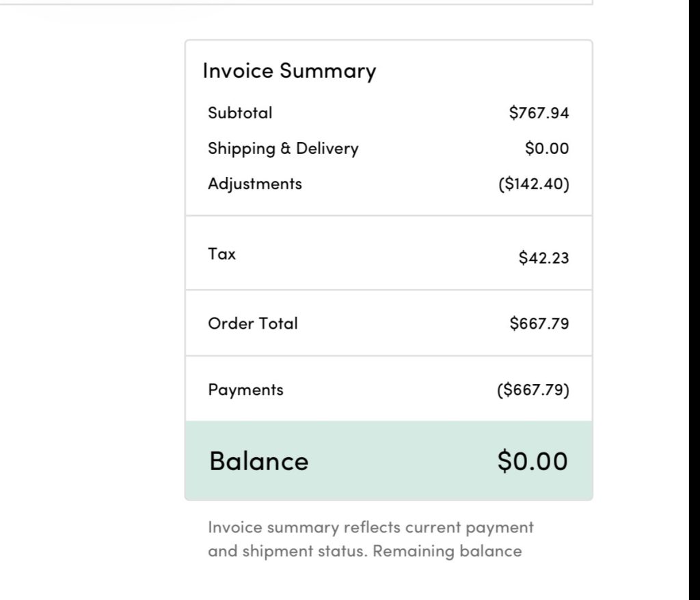
Task: Click the $0.00 shipping amount
Action: tap(547, 149)
